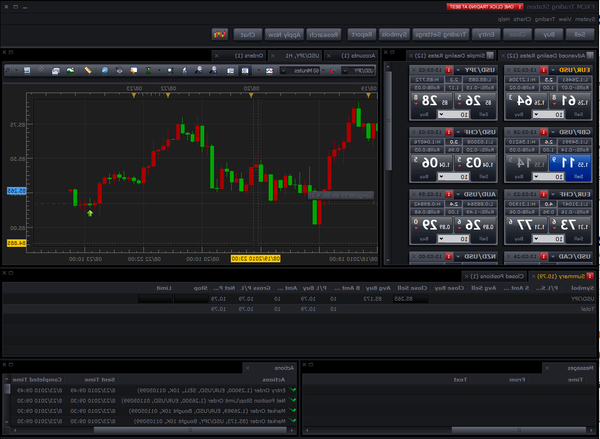Toggle one-click red 1 on EUR/CHF tile
The height and width of the screenshot is (439, 600).
(543, 194)
